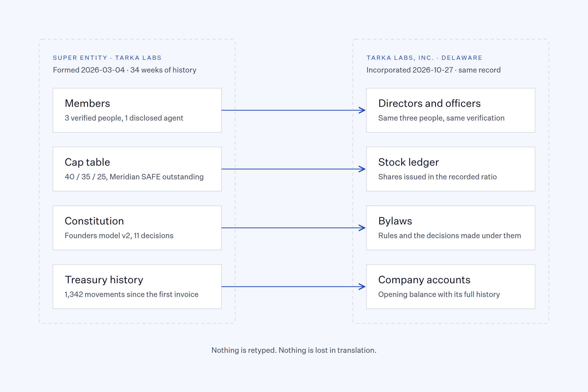
Task: Click '1,342 movements since the first invoice'
Action: click(x=132, y=294)
